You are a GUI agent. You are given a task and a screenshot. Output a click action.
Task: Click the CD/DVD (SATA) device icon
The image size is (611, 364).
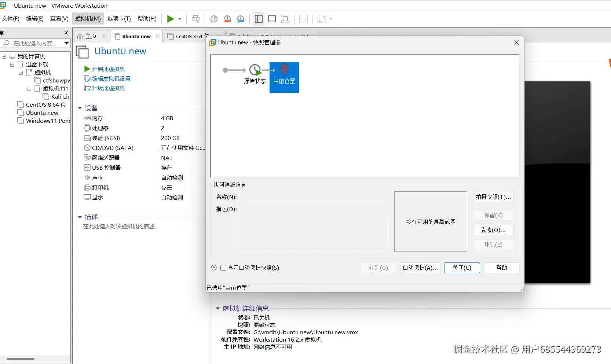click(x=87, y=148)
